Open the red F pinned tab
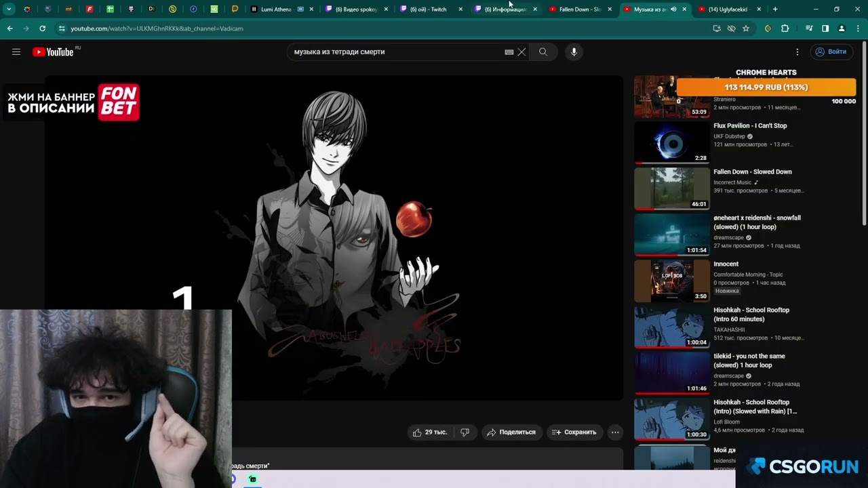 click(89, 9)
